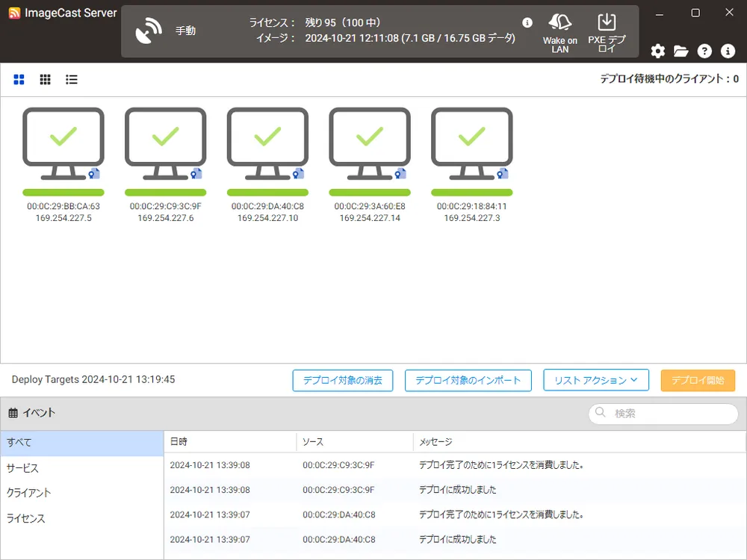747x560 pixels.
Task: Click the デプロイ対象の消去 button
Action: (342, 380)
